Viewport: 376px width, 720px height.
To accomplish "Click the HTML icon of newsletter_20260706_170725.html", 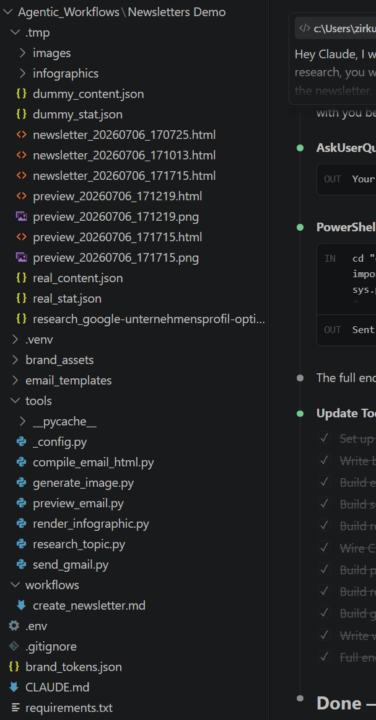I will (x=21, y=135).
